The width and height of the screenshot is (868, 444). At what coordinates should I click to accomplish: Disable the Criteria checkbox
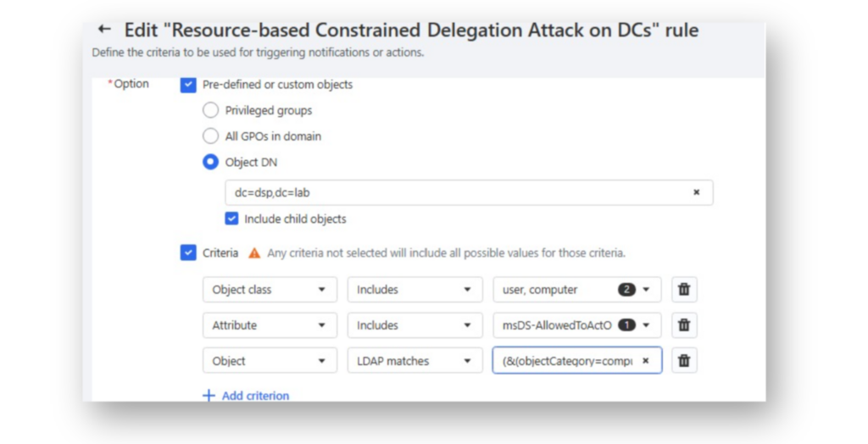(188, 253)
